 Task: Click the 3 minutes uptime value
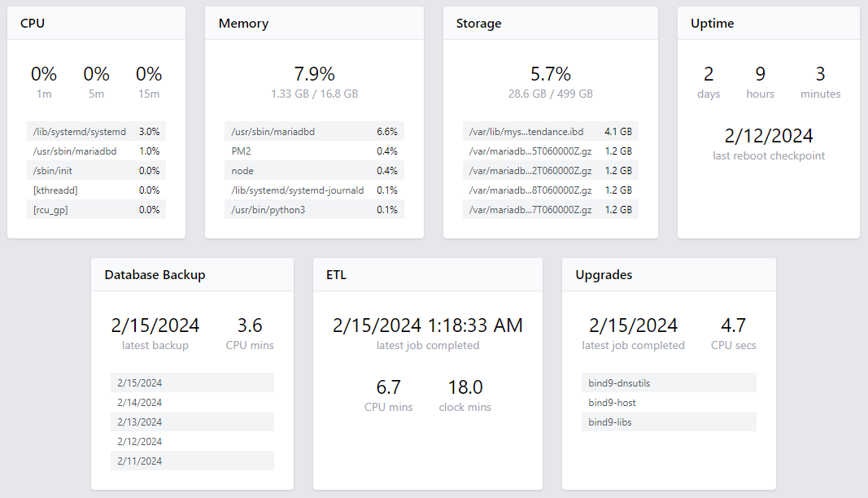[820, 74]
